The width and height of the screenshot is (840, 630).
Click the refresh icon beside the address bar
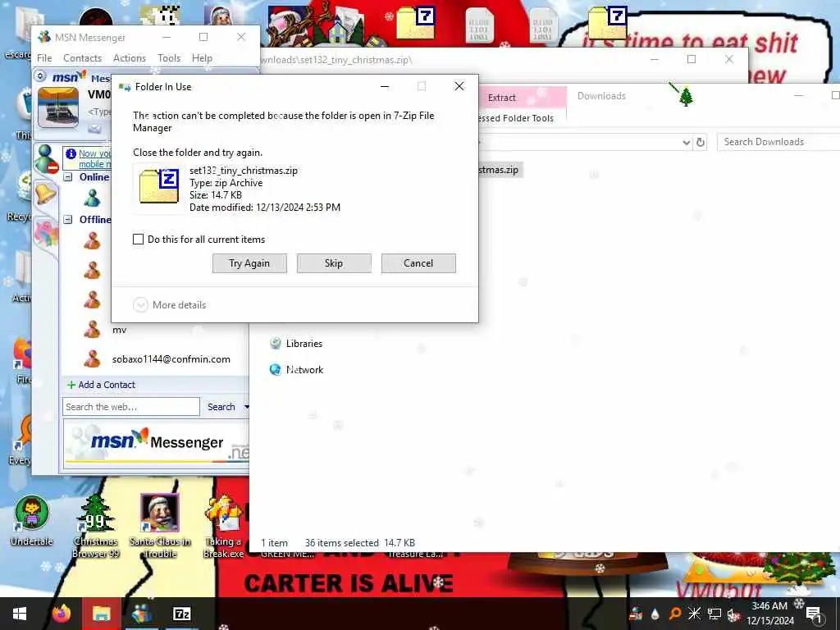[701, 142]
